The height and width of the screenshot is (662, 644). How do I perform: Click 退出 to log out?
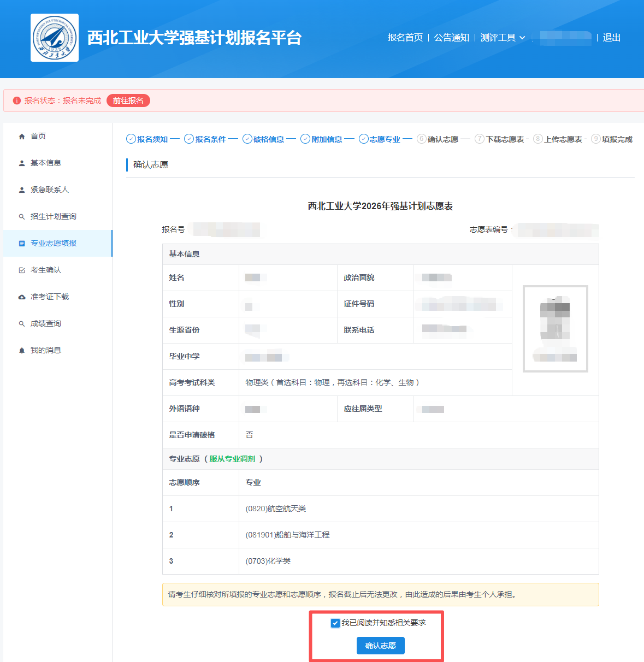click(x=611, y=38)
